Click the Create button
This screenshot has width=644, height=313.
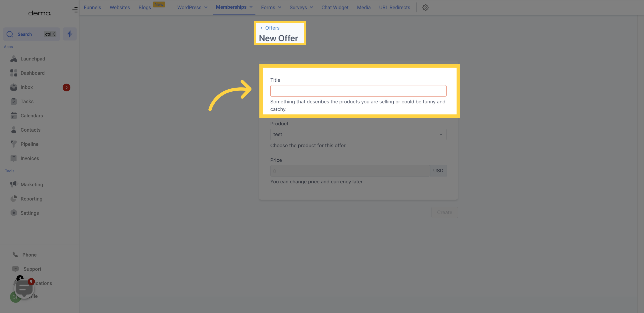click(445, 213)
